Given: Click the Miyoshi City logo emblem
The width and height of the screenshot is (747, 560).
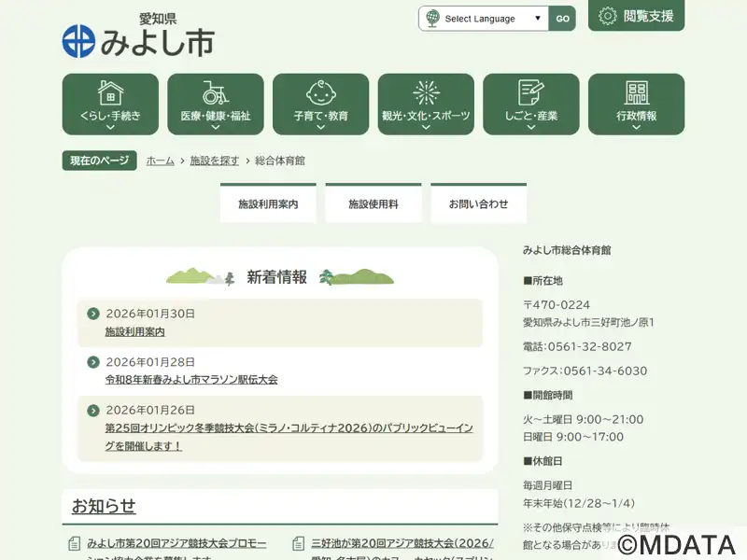Looking at the screenshot, I should pos(78,41).
